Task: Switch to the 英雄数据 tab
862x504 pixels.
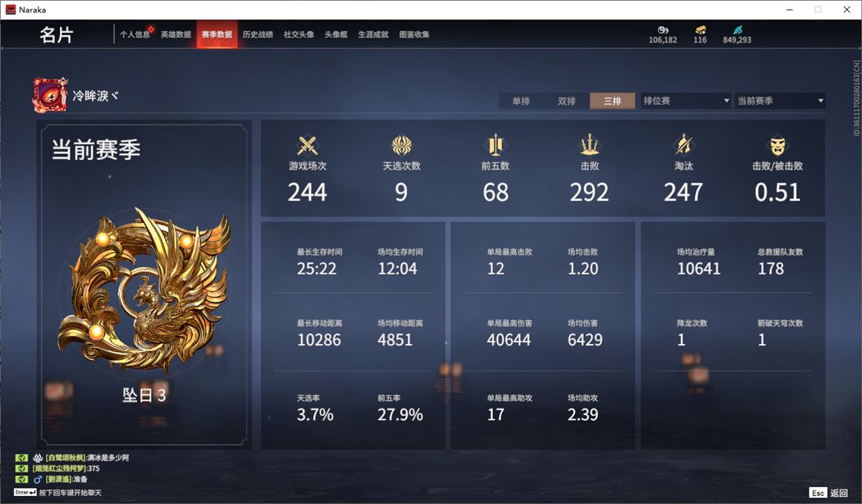Action: point(176,34)
